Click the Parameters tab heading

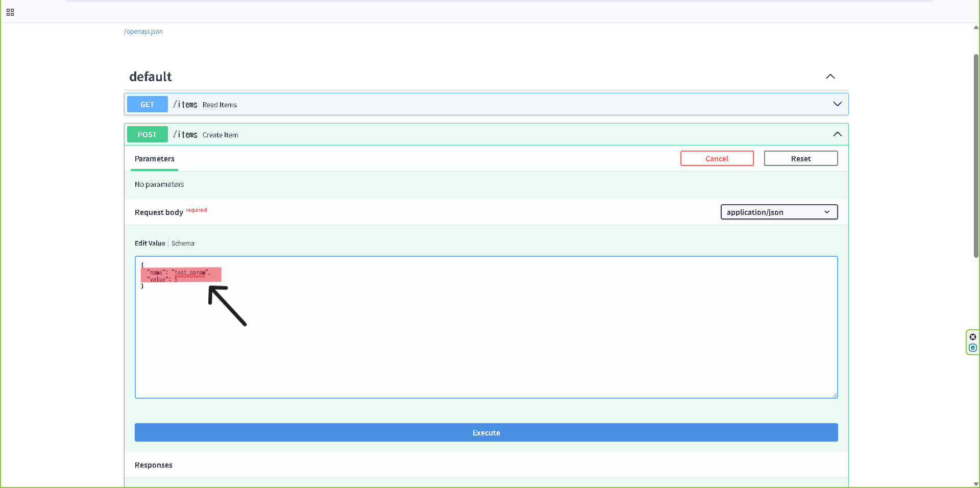click(154, 159)
